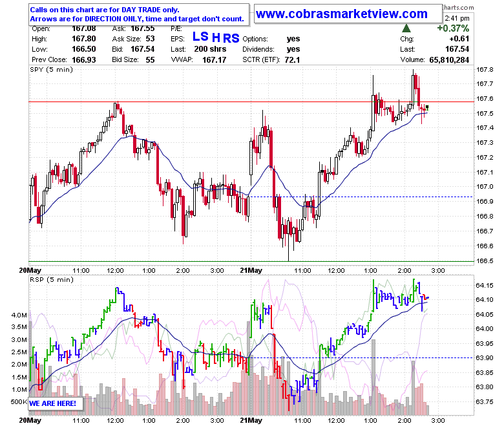504x426 pixels.
Task: Click the 166.5 price axis label
Action: click(x=485, y=261)
